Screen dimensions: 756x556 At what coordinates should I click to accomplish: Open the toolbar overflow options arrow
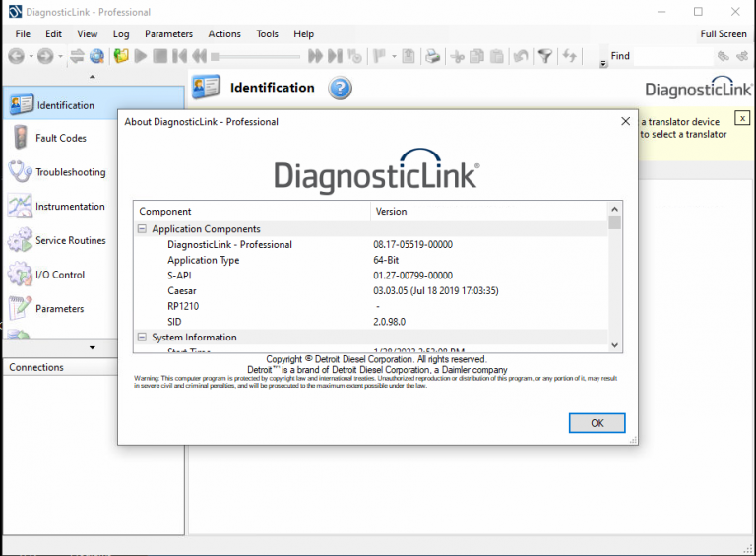tap(603, 64)
